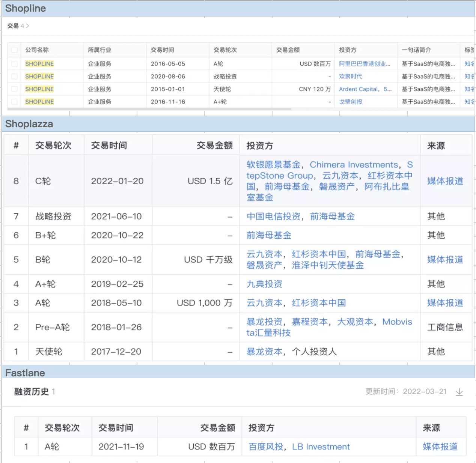Viewport: 476px width, 463px height.
Task: Open the 中国电信投资 investor link
Action: click(x=274, y=216)
